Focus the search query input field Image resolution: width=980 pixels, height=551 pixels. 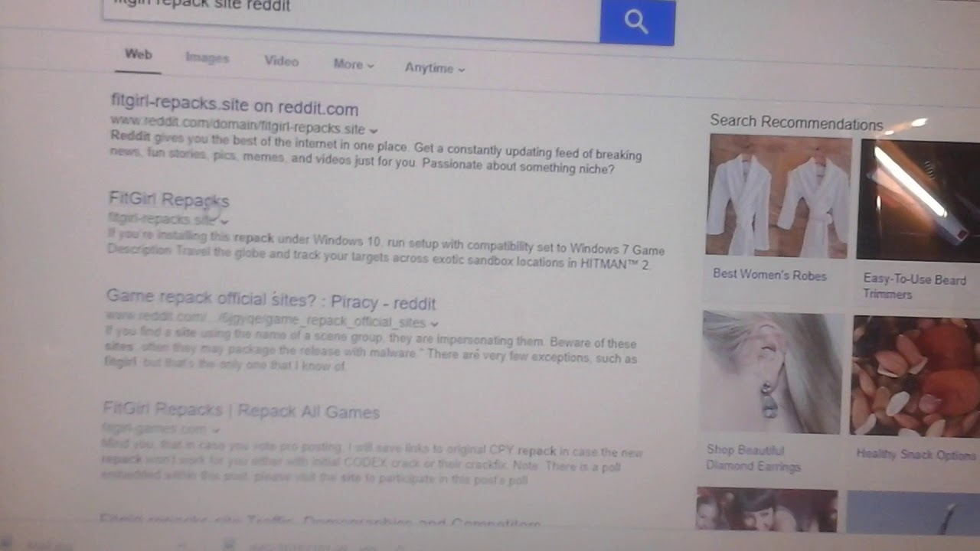click(x=351, y=18)
